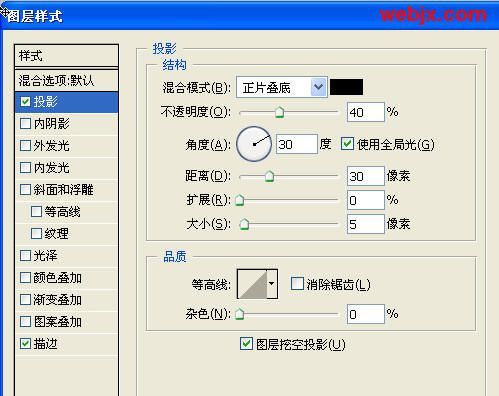Image resolution: width=499 pixels, height=396 pixels.
Task: Click the 杂色 noise value field
Action: pos(366,314)
